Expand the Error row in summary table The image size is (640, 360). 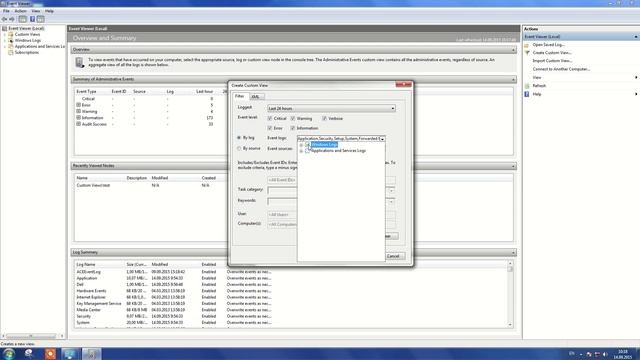click(78, 105)
